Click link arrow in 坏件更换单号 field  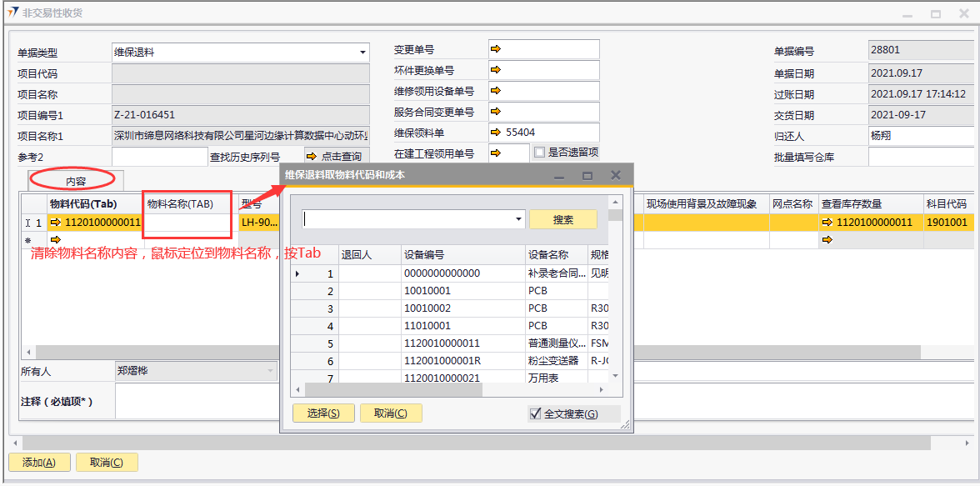(495, 71)
